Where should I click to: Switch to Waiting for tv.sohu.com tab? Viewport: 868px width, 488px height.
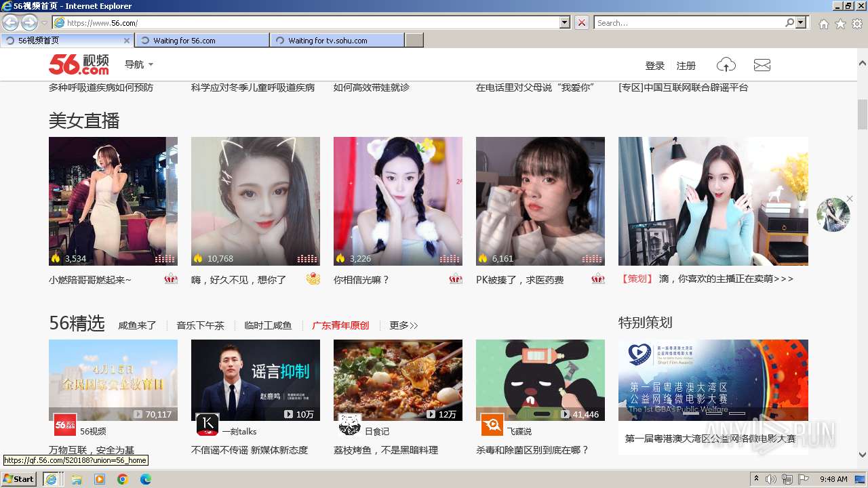[337, 40]
